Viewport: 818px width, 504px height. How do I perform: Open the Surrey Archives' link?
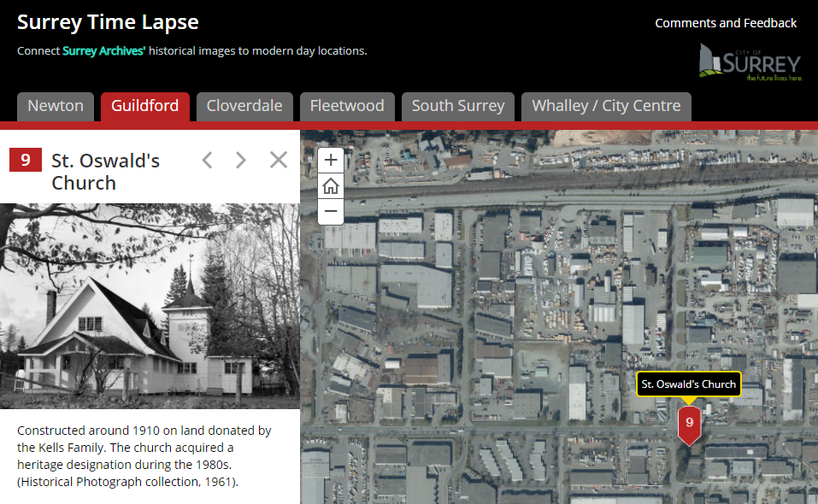(104, 50)
